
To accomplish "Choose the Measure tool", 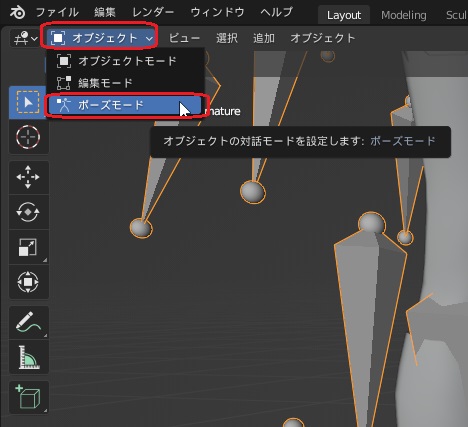I will point(28,357).
